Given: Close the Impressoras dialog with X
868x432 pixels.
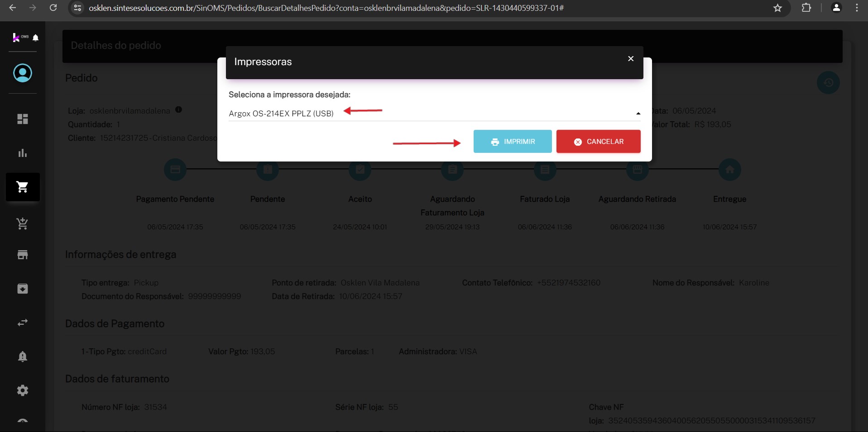Looking at the screenshot, I should (x=630, y=59).
